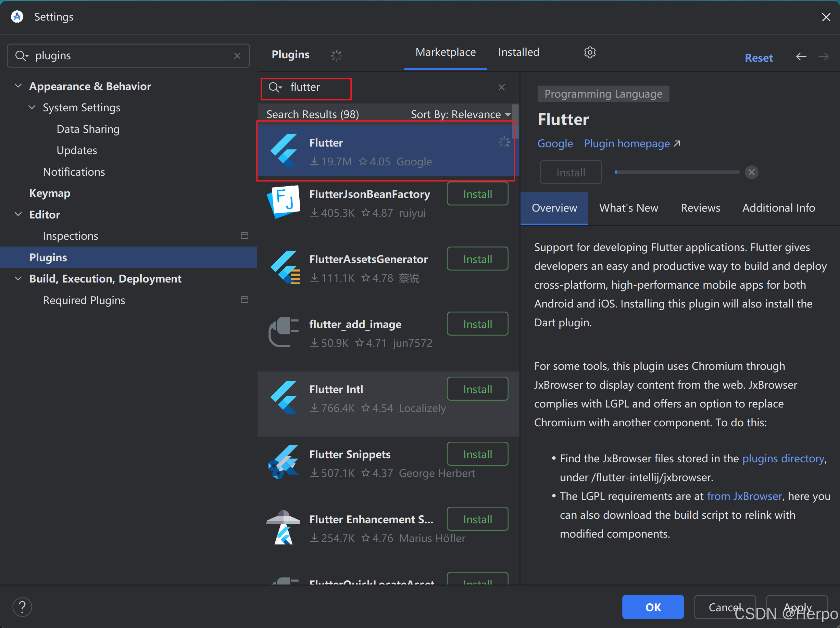Viewport: 840px width, 628px height.
Task: Click the marketplace search magnifier options icon
Action: point(275,87)
